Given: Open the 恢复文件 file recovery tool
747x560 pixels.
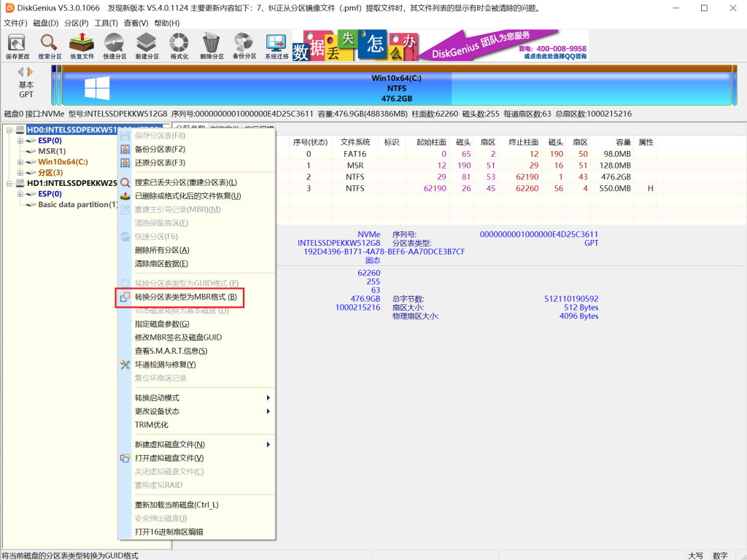Looking at the screenshot, I should 82,45.
